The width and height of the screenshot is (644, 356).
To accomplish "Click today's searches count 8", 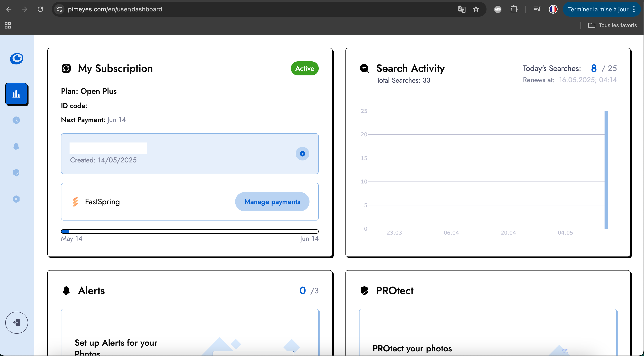I will (x=594, y=68).
